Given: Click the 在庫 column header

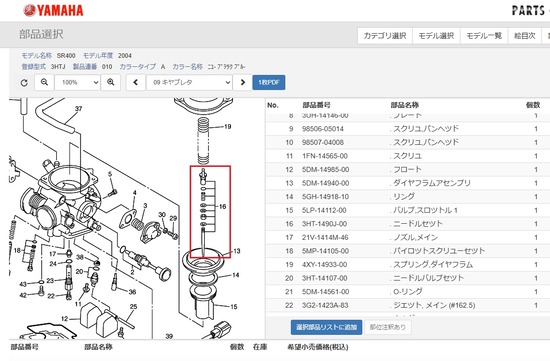Looking at the screenshot, I should 260,347.
